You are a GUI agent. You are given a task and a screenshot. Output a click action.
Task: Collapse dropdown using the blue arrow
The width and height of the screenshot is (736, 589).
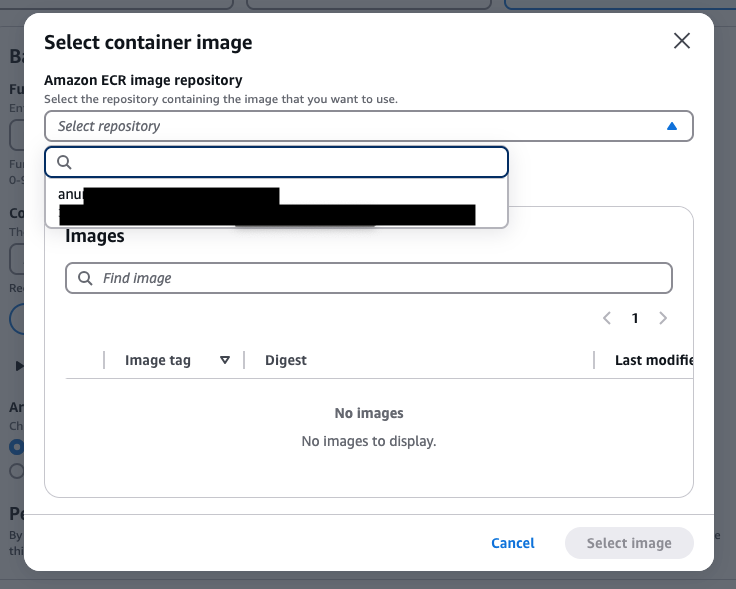672,126
